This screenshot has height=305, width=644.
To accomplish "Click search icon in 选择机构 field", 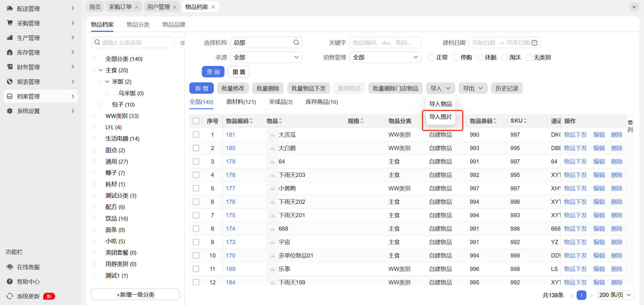I will tap(296, 43).
